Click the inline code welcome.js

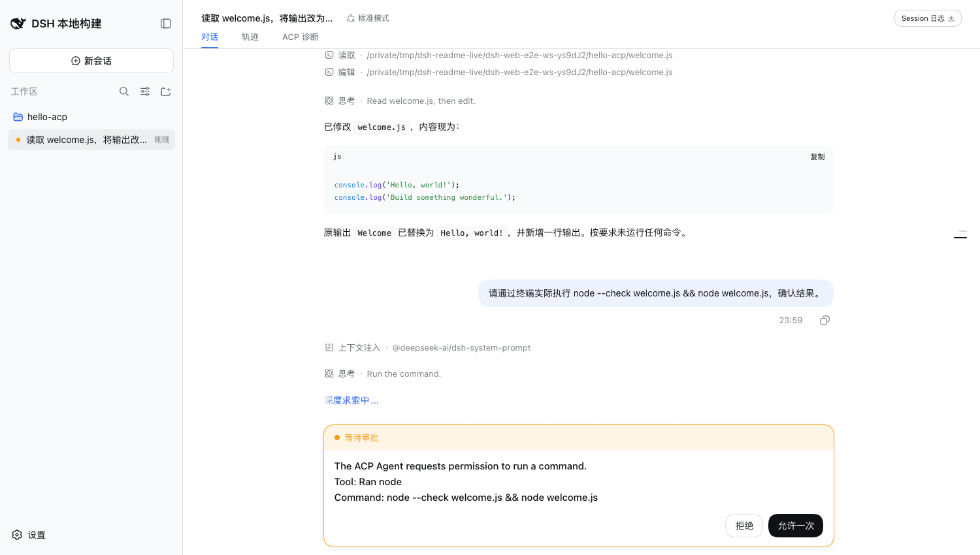tap(382, 127)
